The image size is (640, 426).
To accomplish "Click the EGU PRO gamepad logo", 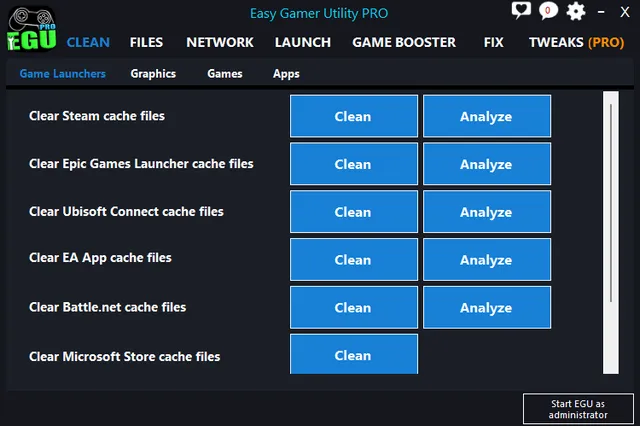I will point(31,29).
